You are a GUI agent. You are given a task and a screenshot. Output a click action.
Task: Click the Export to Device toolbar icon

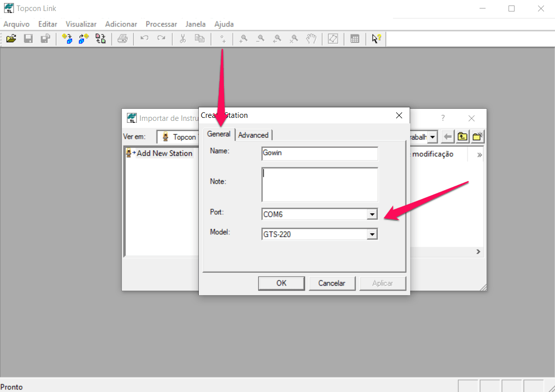click(x=84, y=38)
